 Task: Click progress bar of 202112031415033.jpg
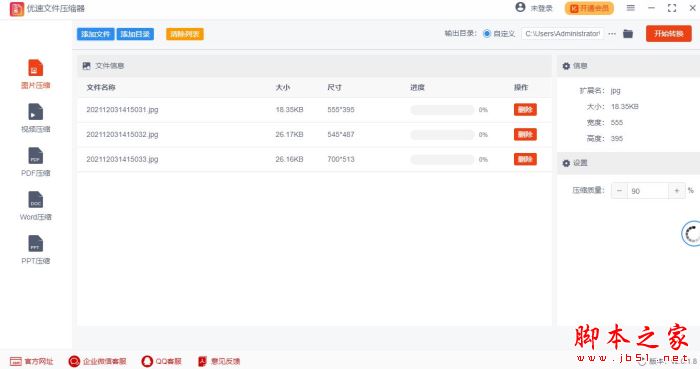[442, 159]
